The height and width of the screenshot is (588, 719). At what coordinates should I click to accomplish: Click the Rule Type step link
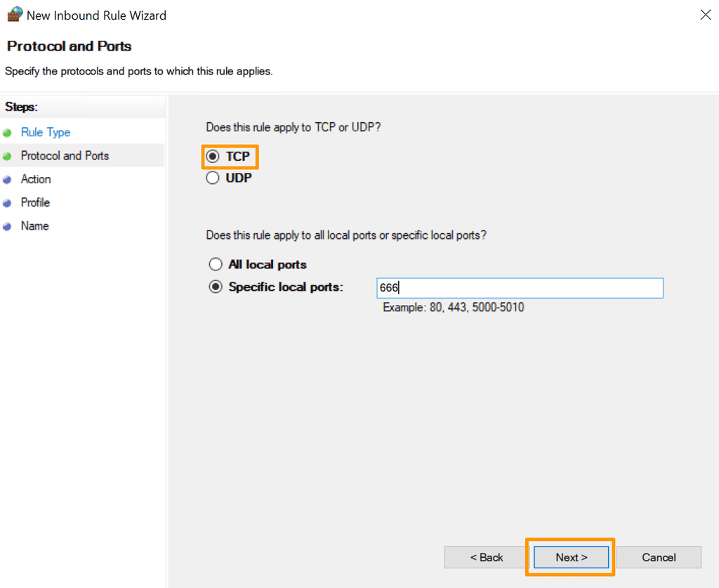pos(45,131)
